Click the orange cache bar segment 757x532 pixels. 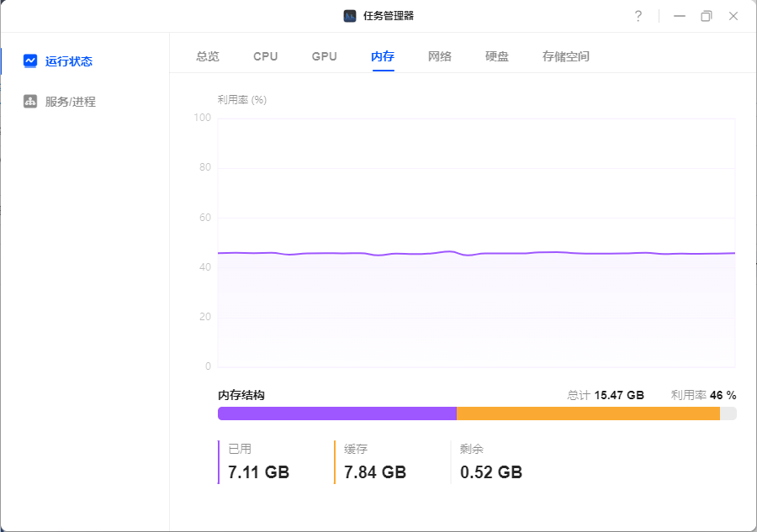(588, 413)
